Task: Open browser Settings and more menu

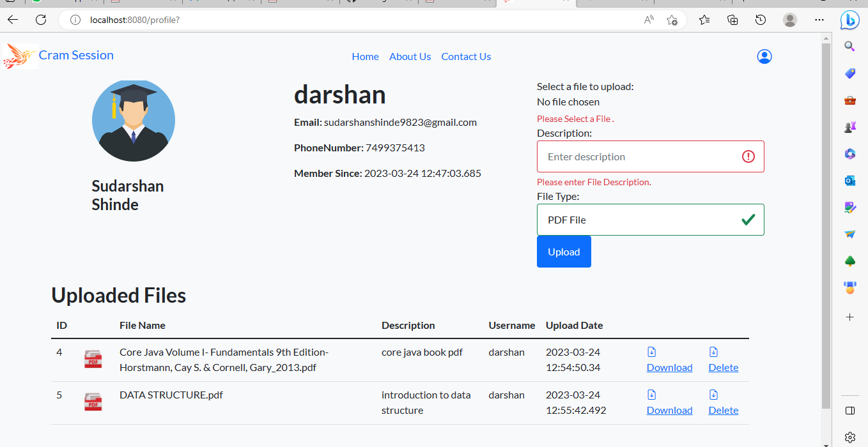Action: pyautogui.click(x=819, y=20)
